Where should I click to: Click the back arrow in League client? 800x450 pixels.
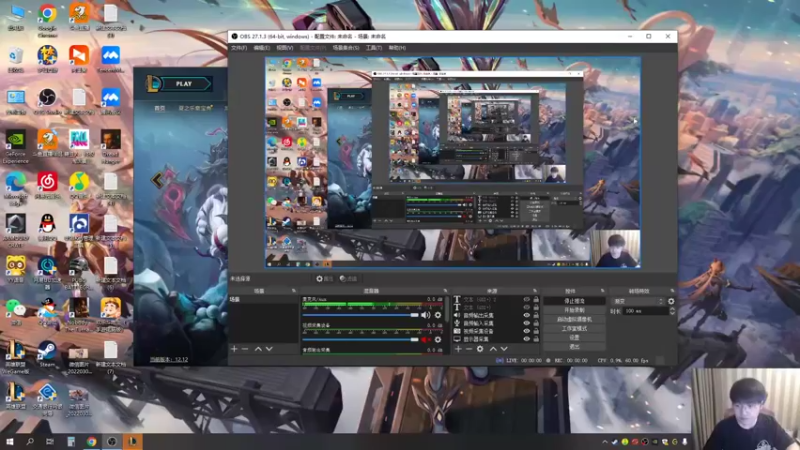(157, 179)
